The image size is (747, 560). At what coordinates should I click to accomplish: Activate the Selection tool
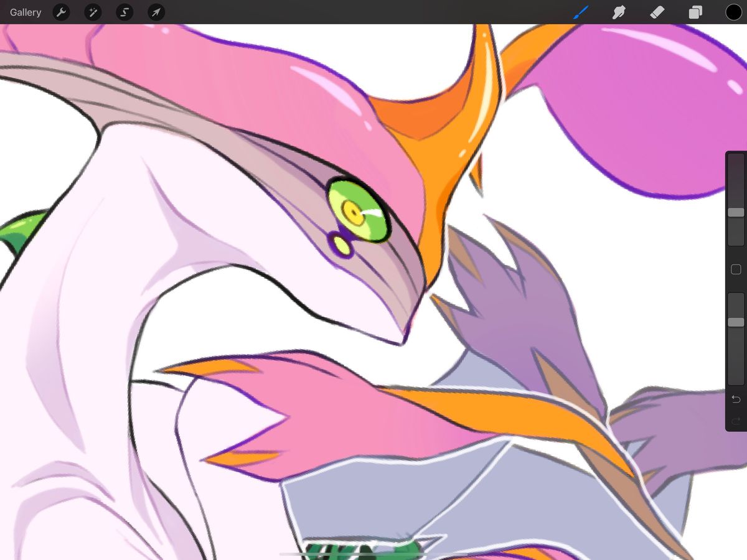pos(125,12)
